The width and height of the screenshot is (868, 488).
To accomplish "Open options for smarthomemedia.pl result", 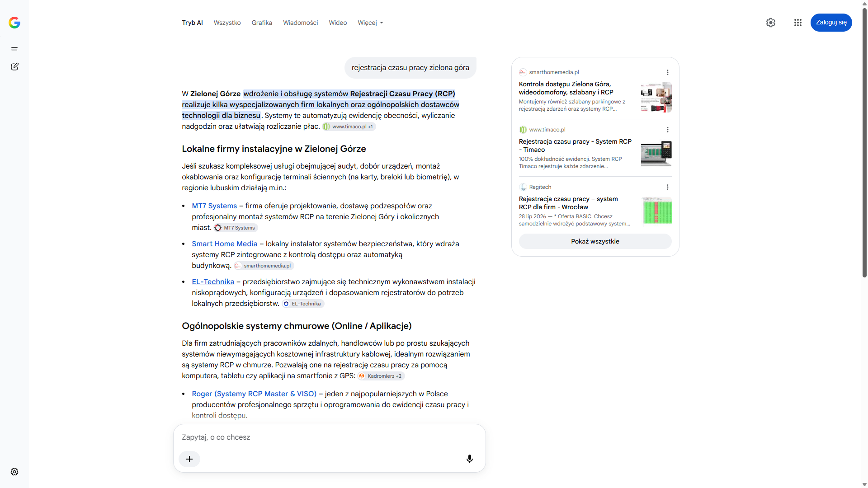I will pyautogui.click(x=668, y=72).
